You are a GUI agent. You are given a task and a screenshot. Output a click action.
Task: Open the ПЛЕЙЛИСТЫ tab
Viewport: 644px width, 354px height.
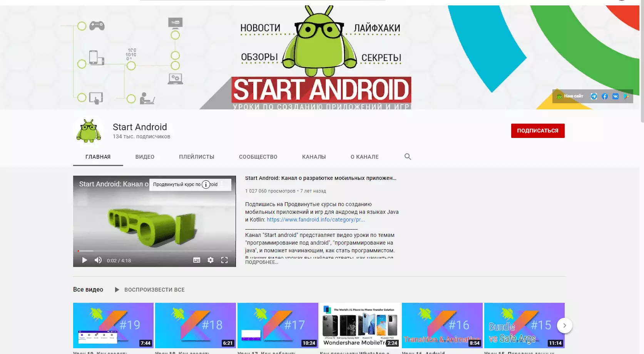pyautogui.click(x=196, y=157)
